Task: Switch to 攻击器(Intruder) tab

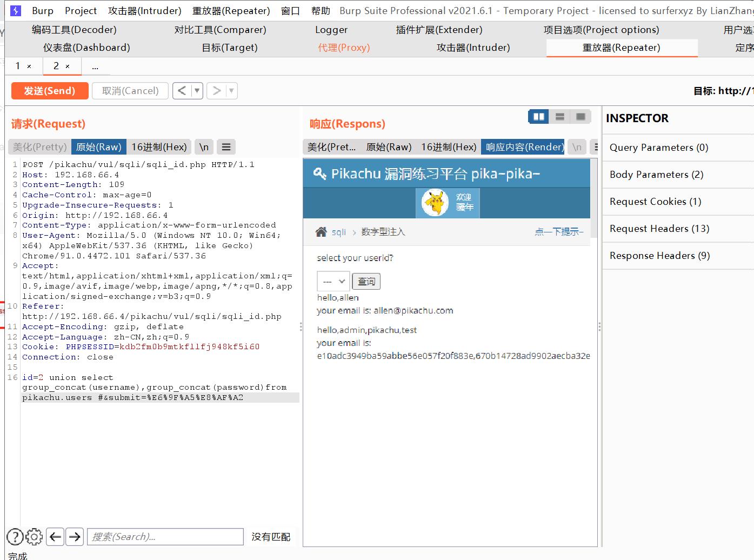Action: pos(473,48)
